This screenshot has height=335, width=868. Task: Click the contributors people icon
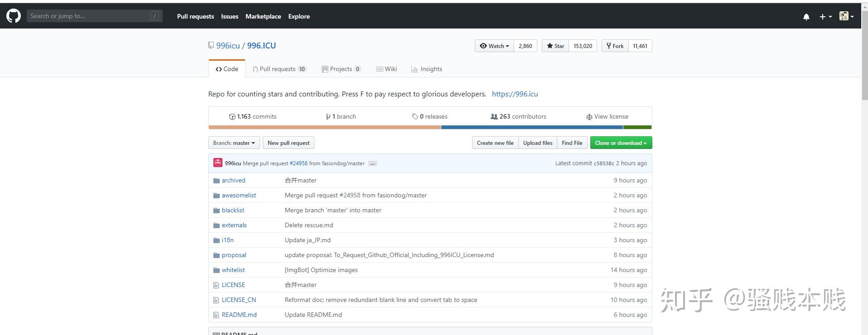click(x=494, y=117)
